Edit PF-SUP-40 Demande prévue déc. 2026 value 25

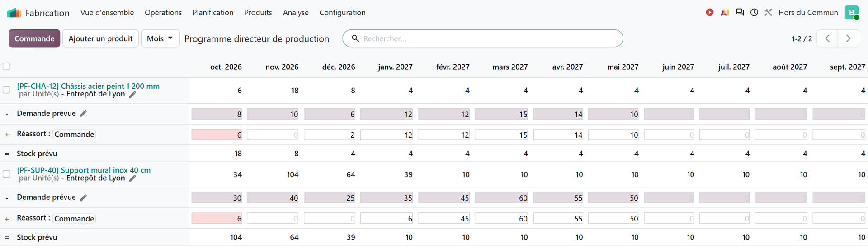point(330,198)
